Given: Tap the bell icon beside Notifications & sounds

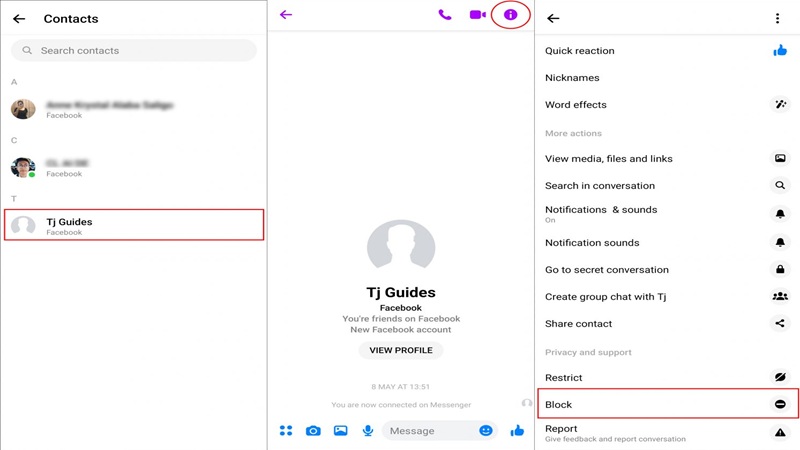Looking at the screenshot, I should pos(780,213).
